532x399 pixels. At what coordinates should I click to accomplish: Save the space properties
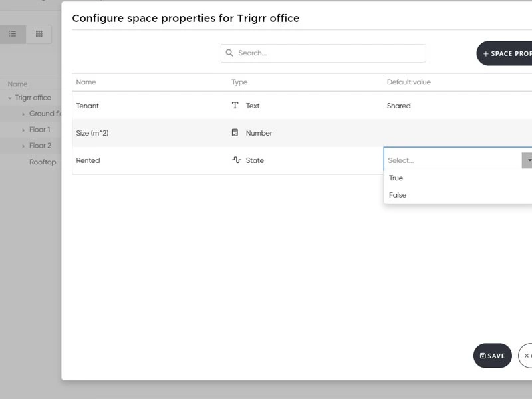click(492, 356)
